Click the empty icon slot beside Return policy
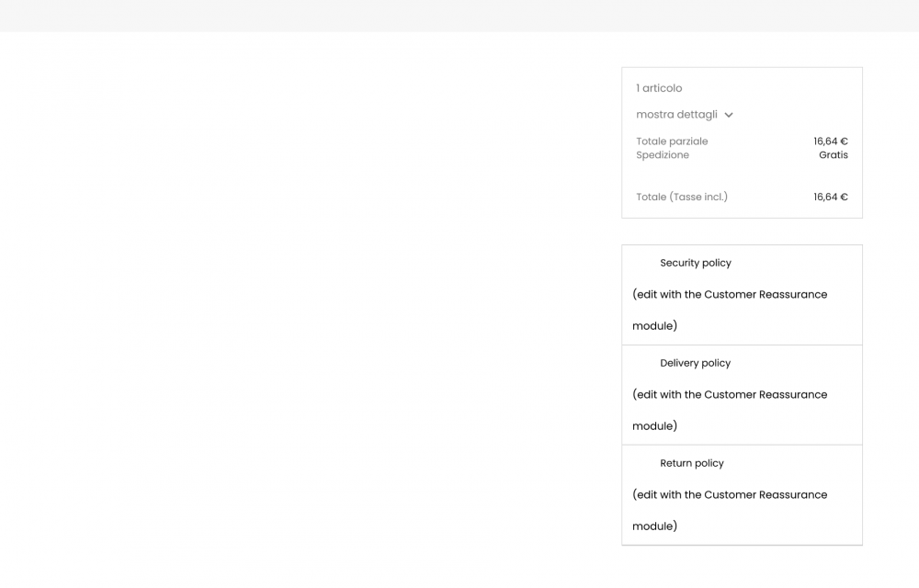Image resolution: width=919 pixels, height=588 pixels. pos(645,463)
